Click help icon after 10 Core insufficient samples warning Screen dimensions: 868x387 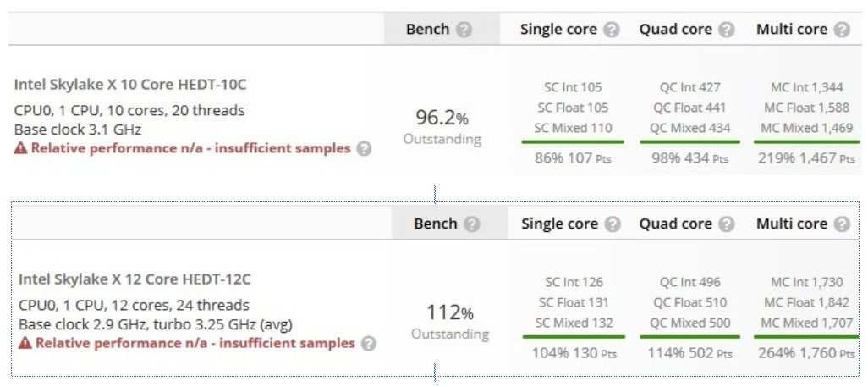coord(364,148)
